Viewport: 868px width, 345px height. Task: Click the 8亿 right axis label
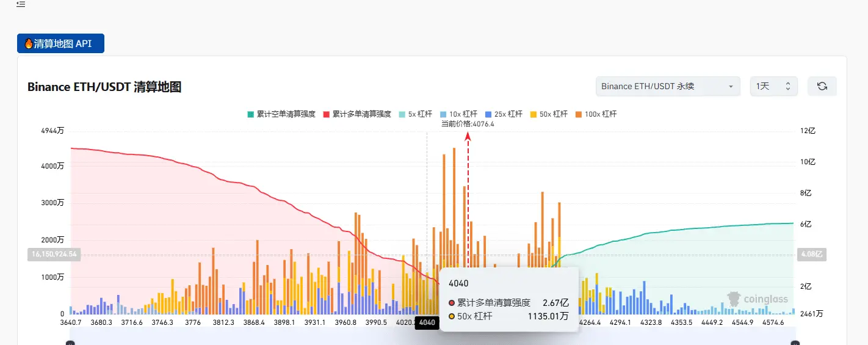pos(806,192)
